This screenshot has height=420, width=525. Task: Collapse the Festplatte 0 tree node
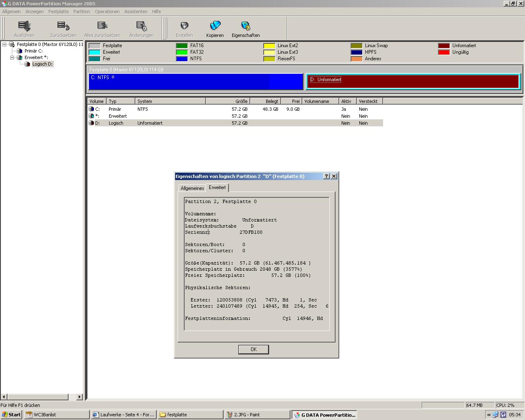click(4, 44)
